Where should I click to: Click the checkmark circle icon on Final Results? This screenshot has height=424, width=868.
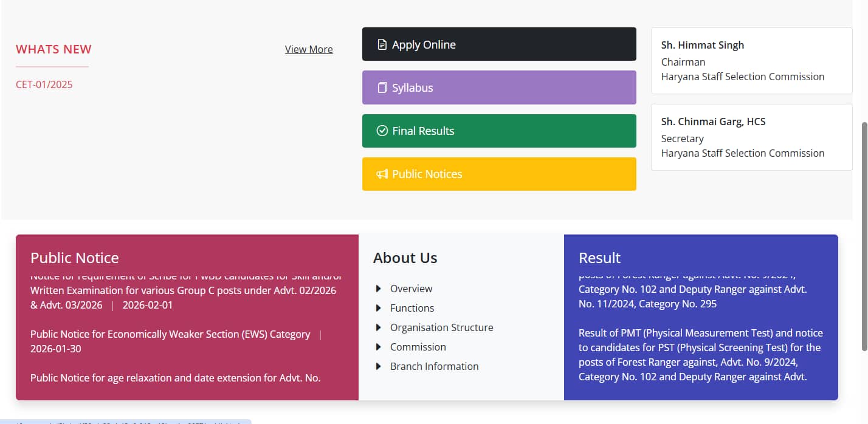click(382, 131)
